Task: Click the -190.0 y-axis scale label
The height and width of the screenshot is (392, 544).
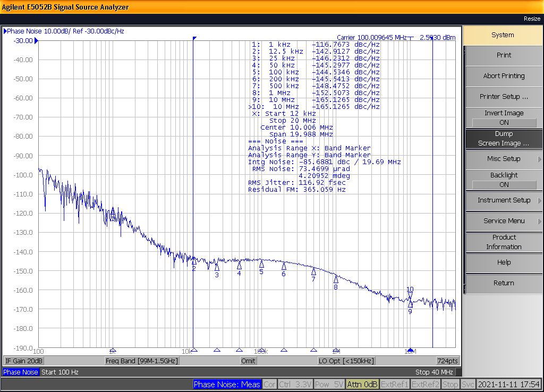Action: 23,347
